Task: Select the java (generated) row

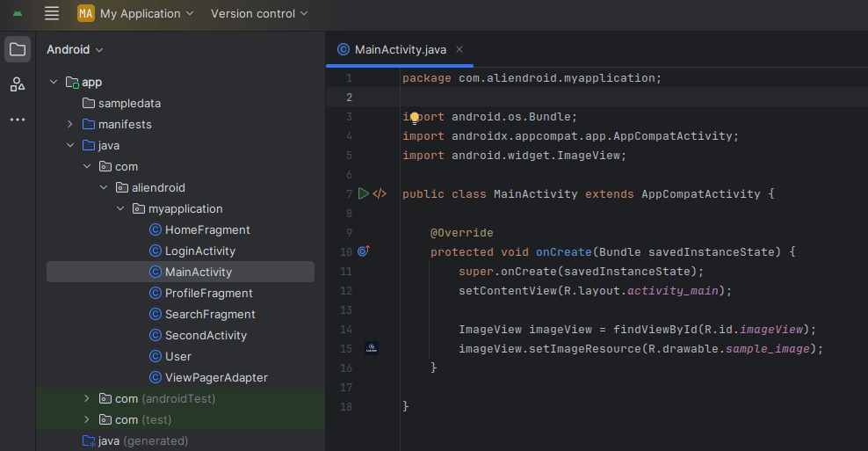Action: (x=180, y=440)
